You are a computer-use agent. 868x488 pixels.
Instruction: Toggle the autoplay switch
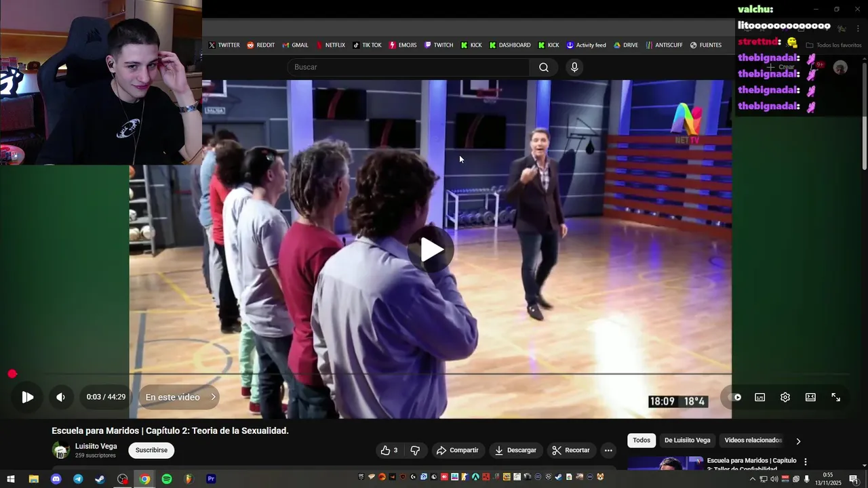pyautogui.click(x=735, y=397)
